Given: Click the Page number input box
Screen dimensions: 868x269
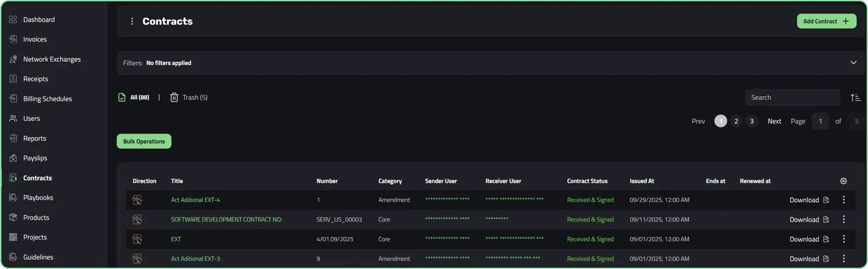Looking at the screenshot, I should pos(820,121).
